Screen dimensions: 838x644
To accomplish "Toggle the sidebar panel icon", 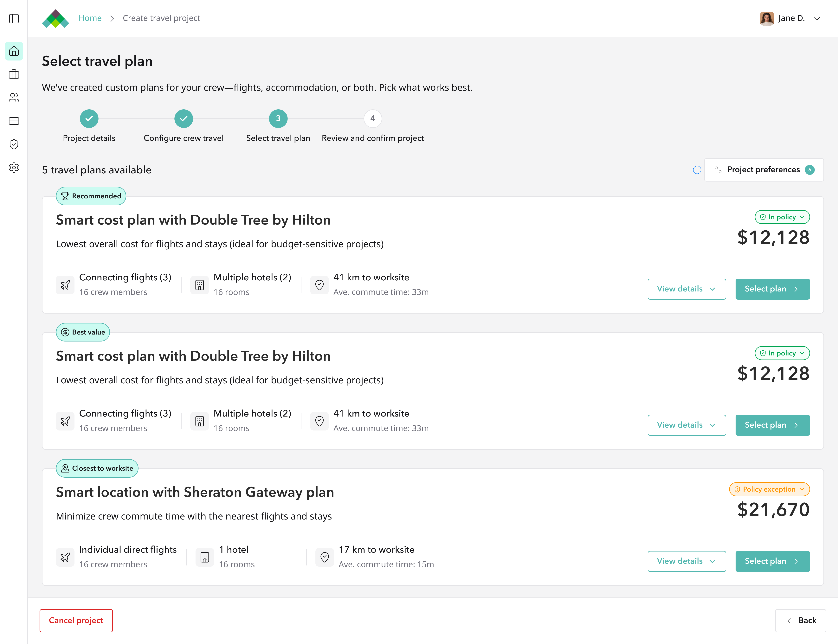I will (x=14, y=18).
